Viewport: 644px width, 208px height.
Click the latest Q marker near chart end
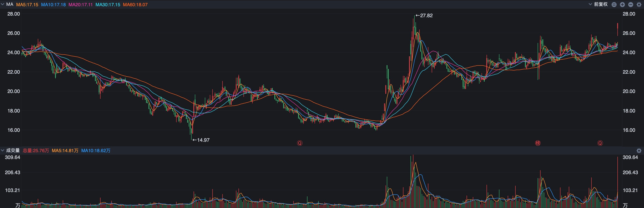coord(600,143)
